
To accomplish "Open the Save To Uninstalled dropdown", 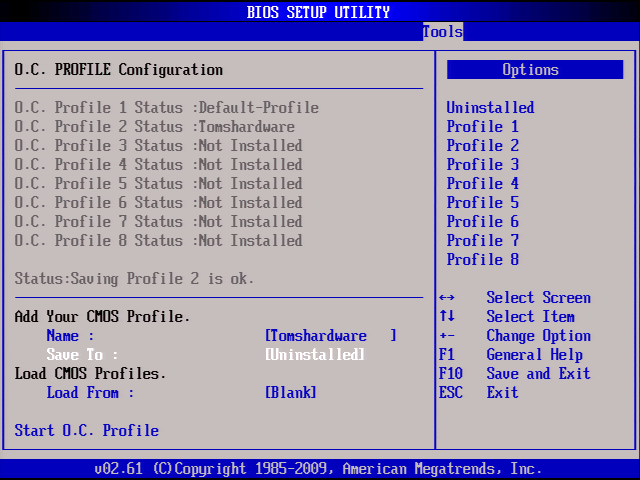I will point(315,355).
